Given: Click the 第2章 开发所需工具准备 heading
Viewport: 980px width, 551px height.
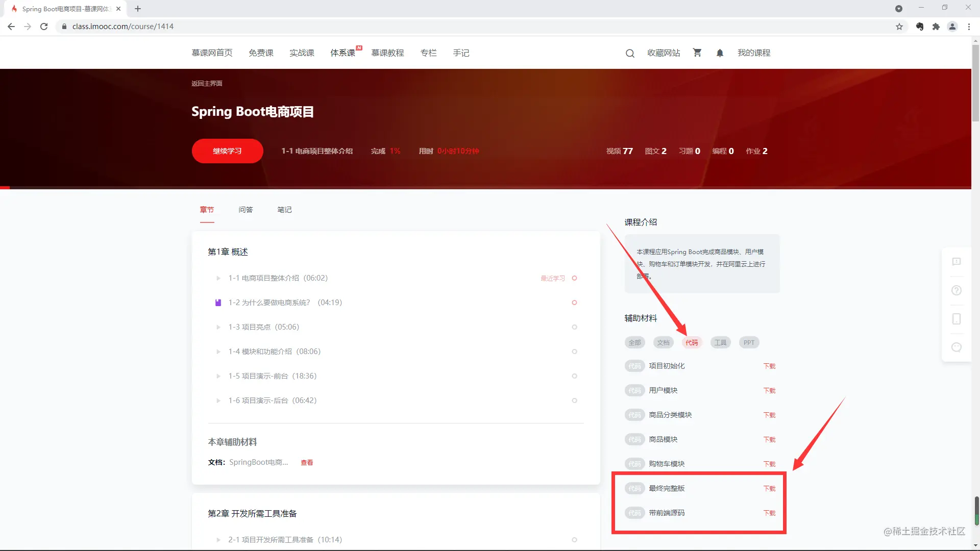Looking at the screenshot, I should (252, 514).
